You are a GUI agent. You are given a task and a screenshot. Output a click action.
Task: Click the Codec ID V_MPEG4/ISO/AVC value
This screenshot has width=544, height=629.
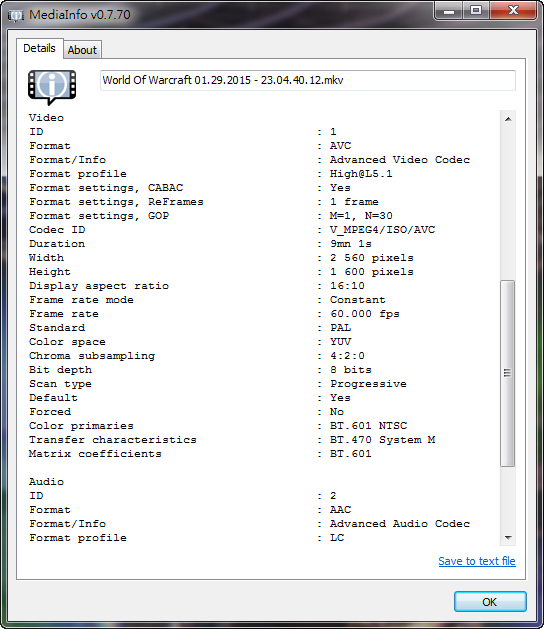point(382,230)
